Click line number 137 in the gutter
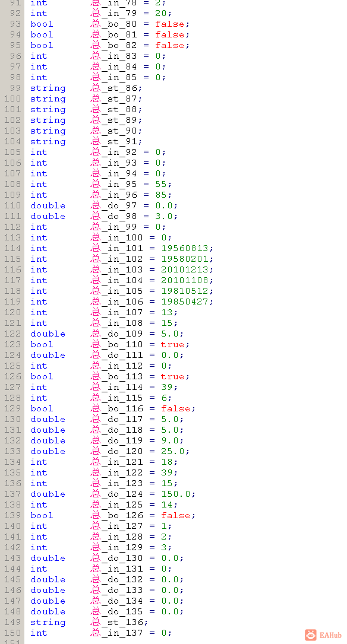 (12, 494)
